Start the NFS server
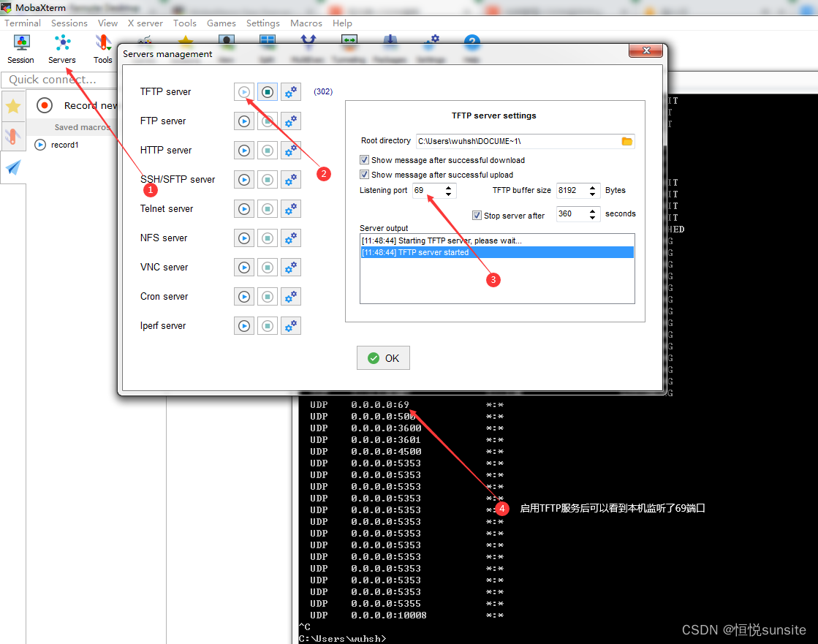The height and width of the screenshot is (644, 818). pyautogui.click(x=243, y=238)
